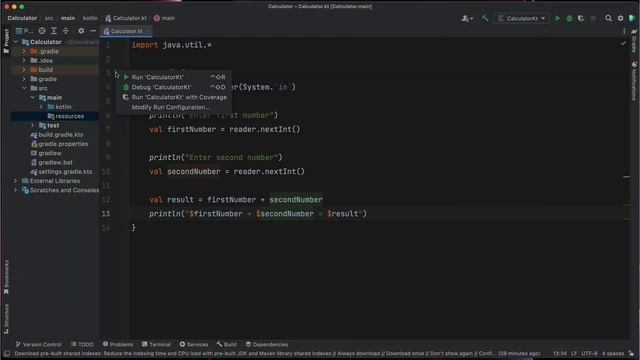Open the Problems tool window
The image size is (640, 360).
(118, 344)
